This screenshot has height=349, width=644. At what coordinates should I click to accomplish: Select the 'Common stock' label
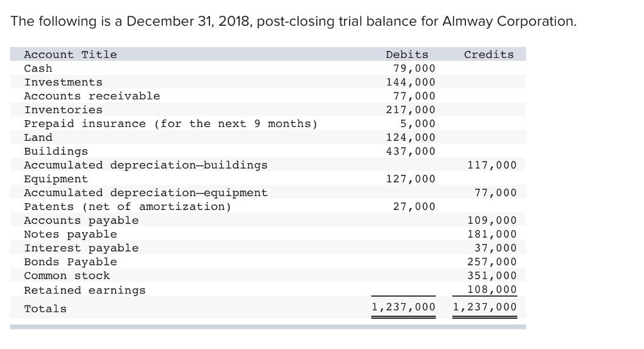pyautogui.click(x=67, y=276)
